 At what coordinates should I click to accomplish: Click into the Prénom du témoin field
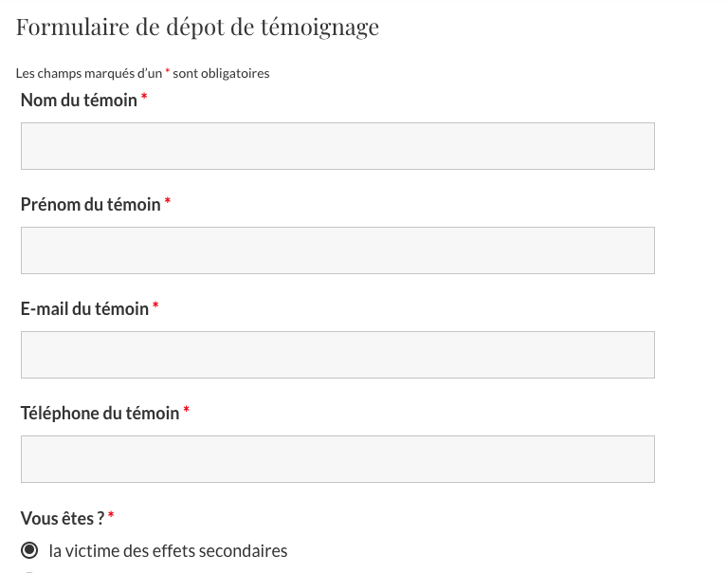pyautogui.click(x=337, y=250)
